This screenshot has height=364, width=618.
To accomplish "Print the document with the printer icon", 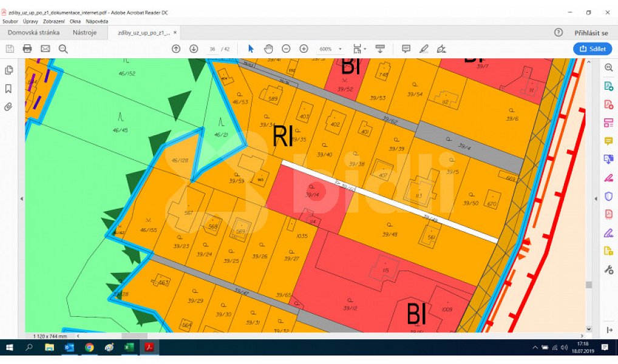I will (x=27, y=49).
